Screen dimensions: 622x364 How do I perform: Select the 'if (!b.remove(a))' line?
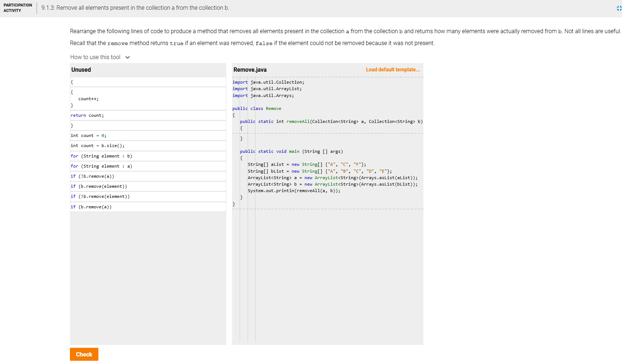coord(148,176)
